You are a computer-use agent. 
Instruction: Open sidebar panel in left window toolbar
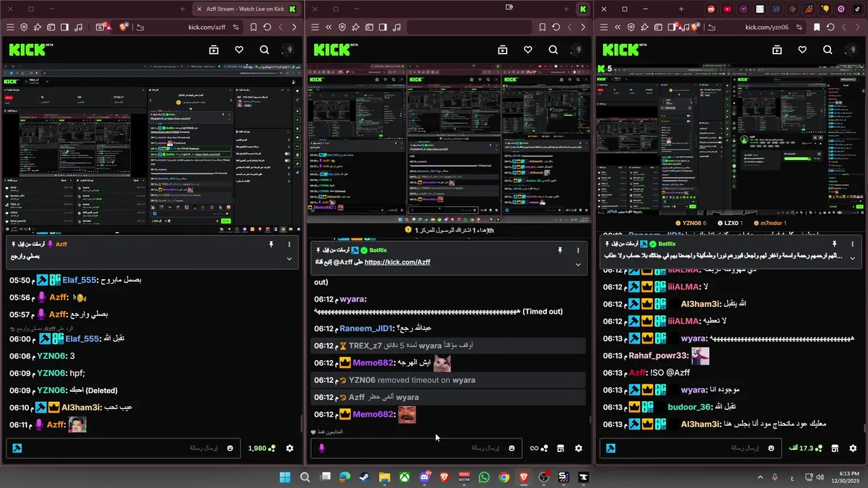pyautogui.click(x=64, y=27)
